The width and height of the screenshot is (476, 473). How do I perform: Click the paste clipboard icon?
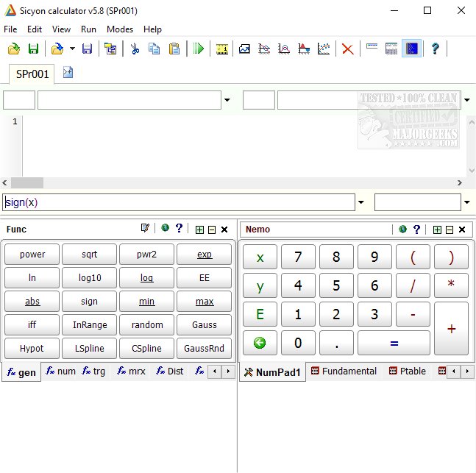point(174,49)
